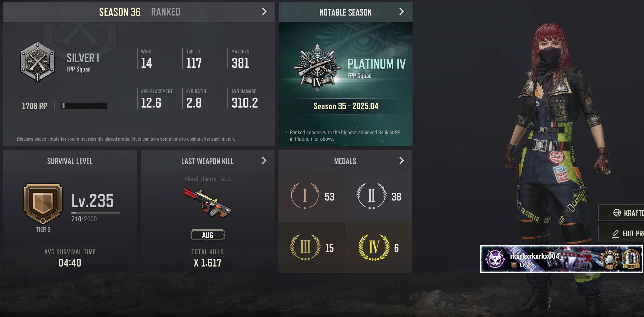The width and height of the screenshot is (644, 317).
Task: Select the medal I laurel icon
Action: (305, 196)
